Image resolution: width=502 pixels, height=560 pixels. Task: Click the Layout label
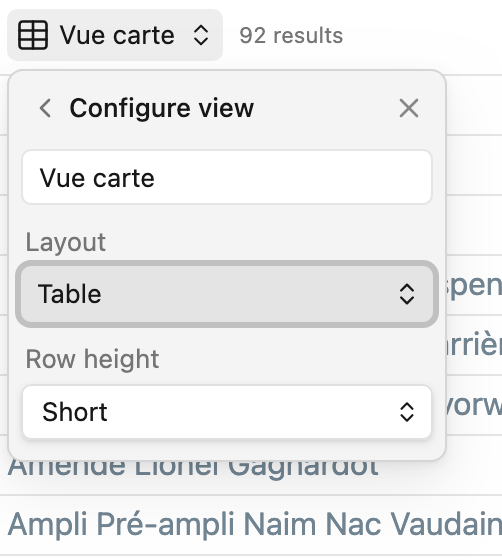[66, 242]
